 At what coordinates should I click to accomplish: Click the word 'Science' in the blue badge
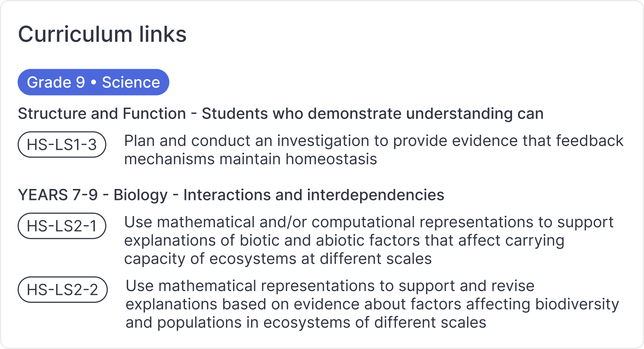click(x=131, y=82)
